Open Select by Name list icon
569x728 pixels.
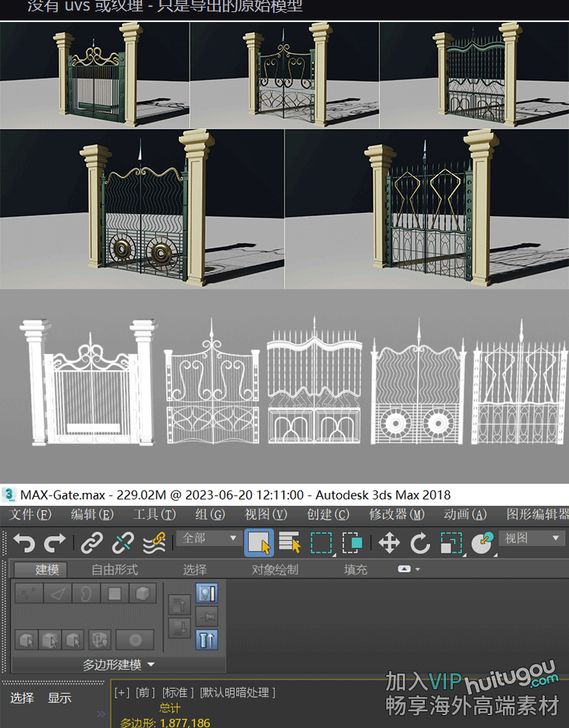click(x=290, y=542)
